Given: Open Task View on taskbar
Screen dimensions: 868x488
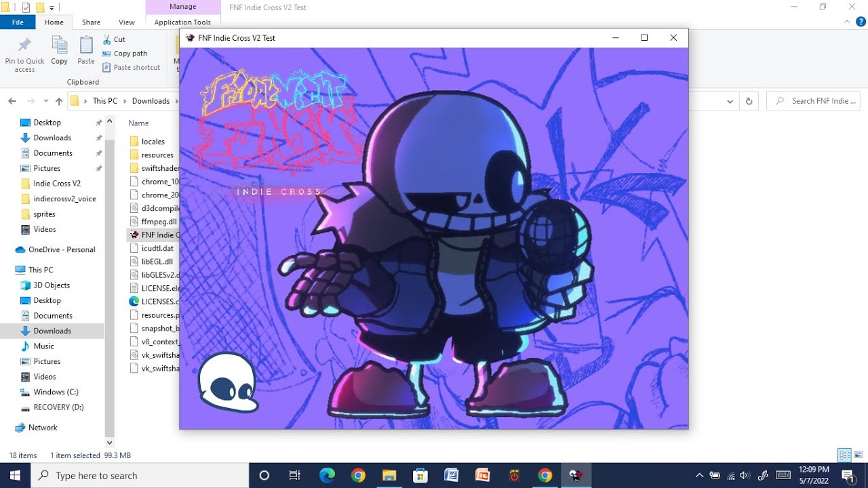Looking at the screenshot, I should tap(294, 475).
